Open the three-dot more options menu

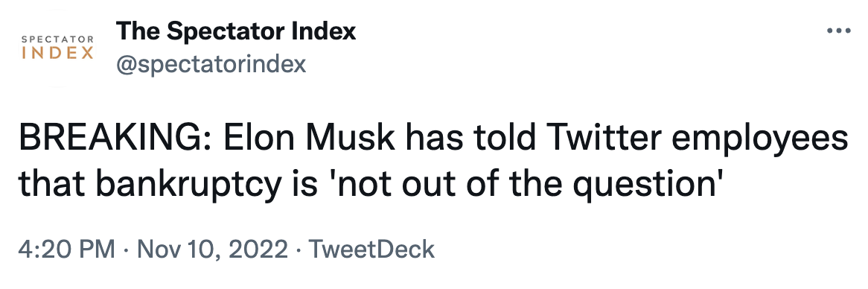[838, 31]
